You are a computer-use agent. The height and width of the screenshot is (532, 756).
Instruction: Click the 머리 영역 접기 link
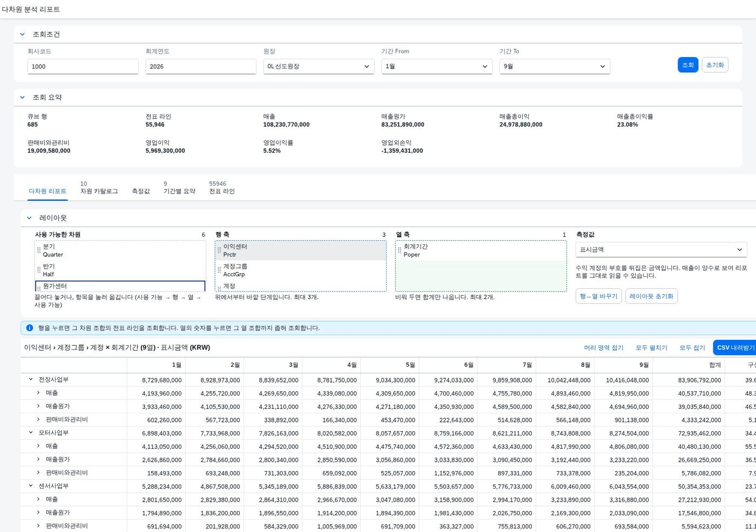click(604, 347)
